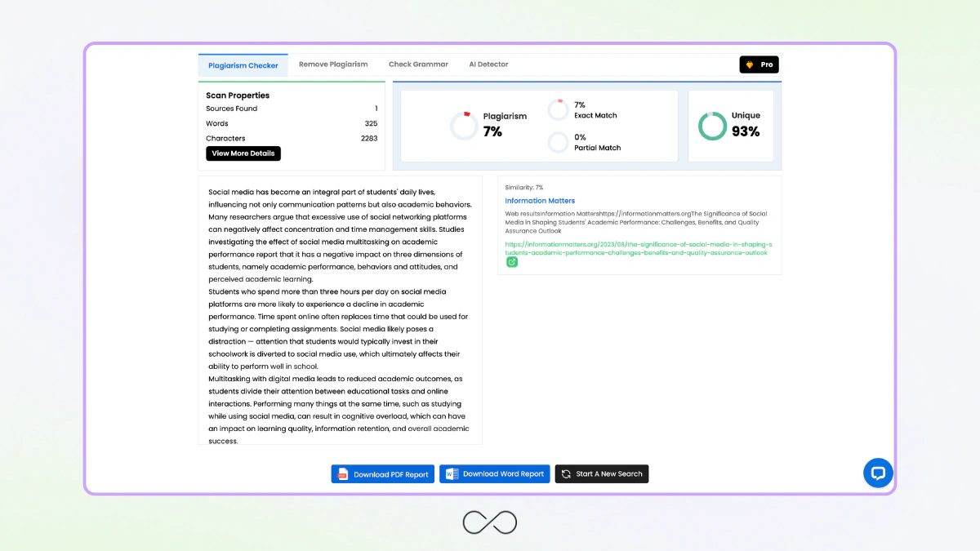Viewport: 980px width, 551px height.
Task: Click the refresh icon on new search
Action: 566,473
